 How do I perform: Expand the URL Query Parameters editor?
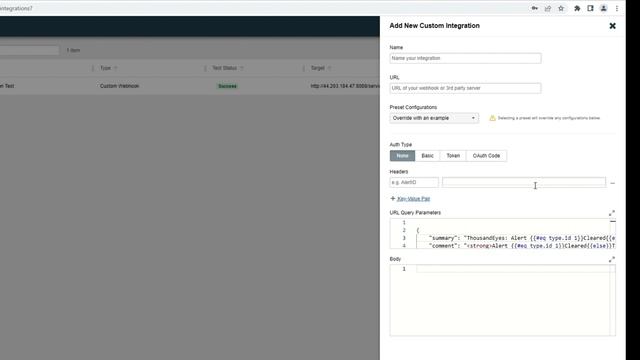pos(612,213)
